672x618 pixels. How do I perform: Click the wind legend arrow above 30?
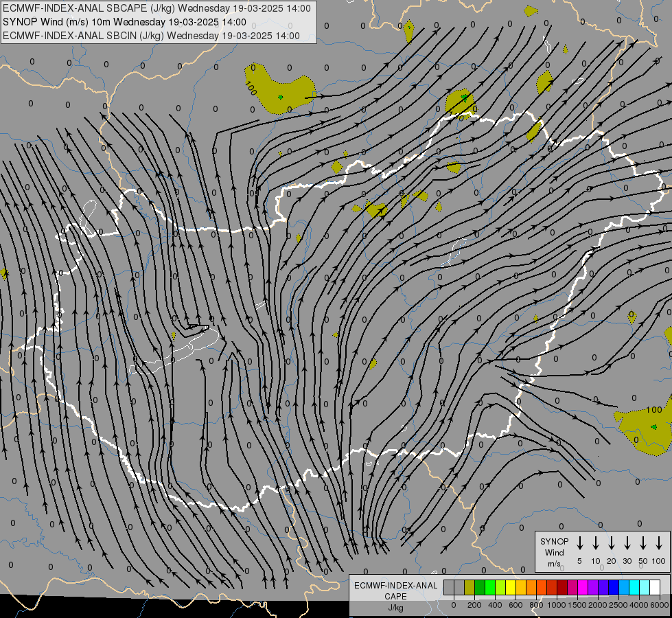point(627,542)
